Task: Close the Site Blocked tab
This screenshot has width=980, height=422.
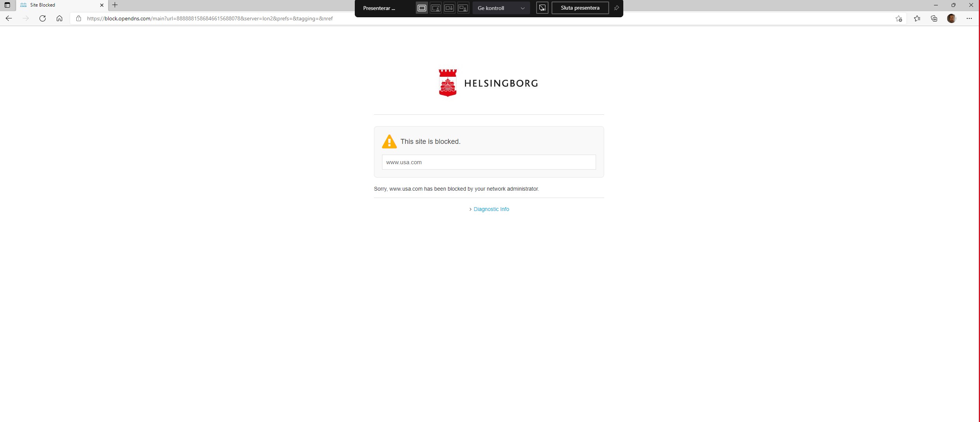Action: 102,5
